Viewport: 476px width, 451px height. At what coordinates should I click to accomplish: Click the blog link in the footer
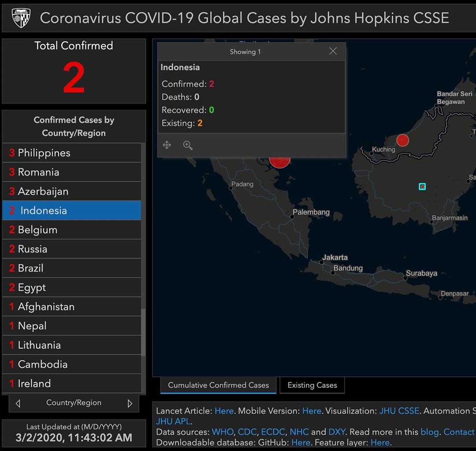coord(430,432)
